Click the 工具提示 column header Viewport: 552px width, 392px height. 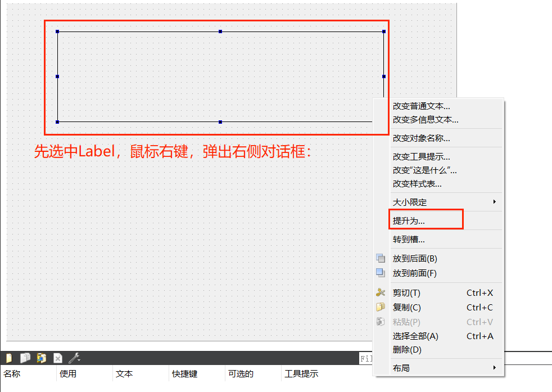point(301,373)
